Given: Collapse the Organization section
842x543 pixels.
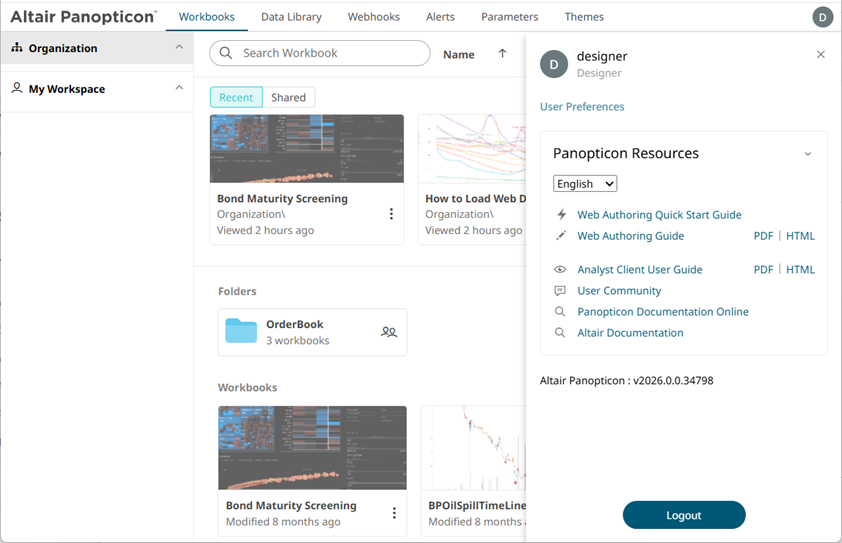Looking at the screenshot, I should pos(179,47).
